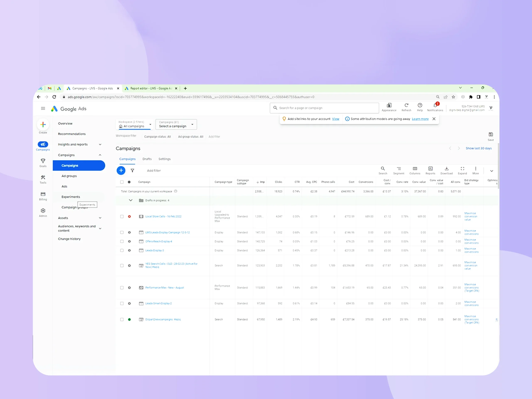The width and height of the screenshot is (532, 399).
Task: Switch to the Drafts tab
Action: 147,159
